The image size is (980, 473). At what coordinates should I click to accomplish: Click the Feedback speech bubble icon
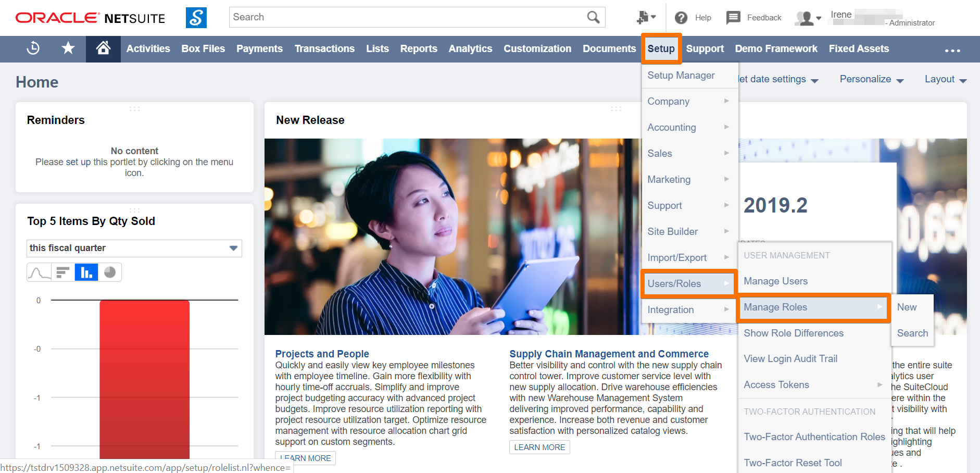click(733, 18)
